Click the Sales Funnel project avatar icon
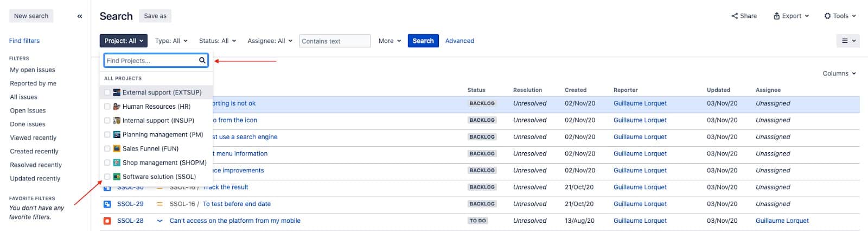The height and width of the screenshot is (231, 868). pos(117,148)
